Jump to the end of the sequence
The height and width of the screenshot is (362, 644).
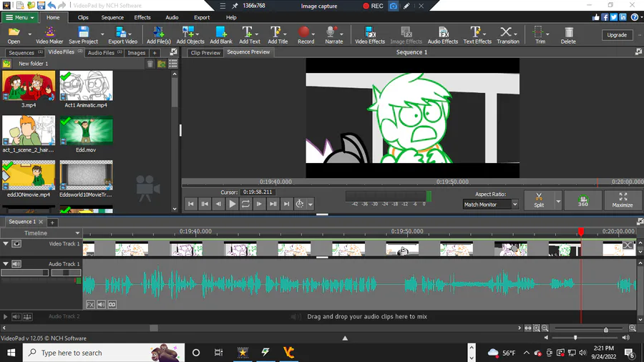click(286, 204)
